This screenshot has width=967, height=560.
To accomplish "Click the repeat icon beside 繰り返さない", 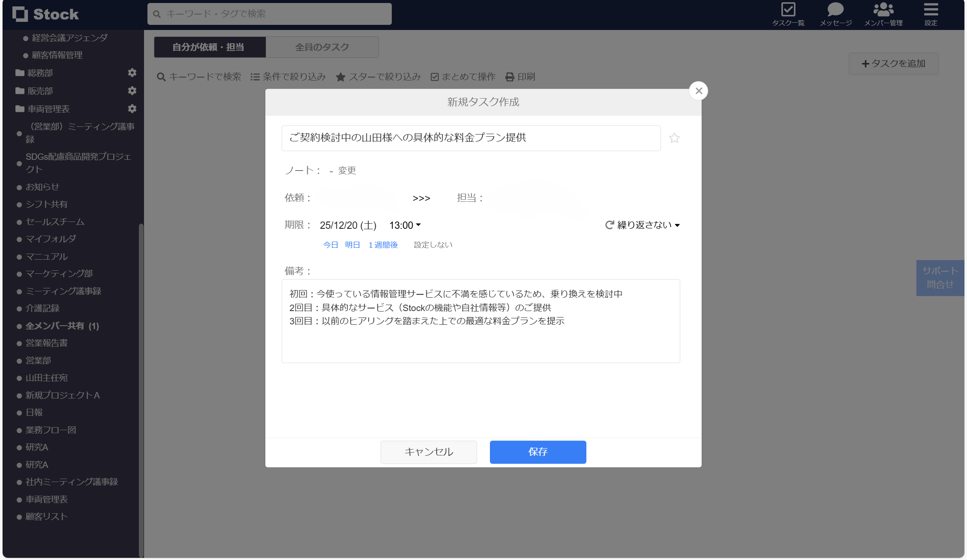I will click(609, 225).
